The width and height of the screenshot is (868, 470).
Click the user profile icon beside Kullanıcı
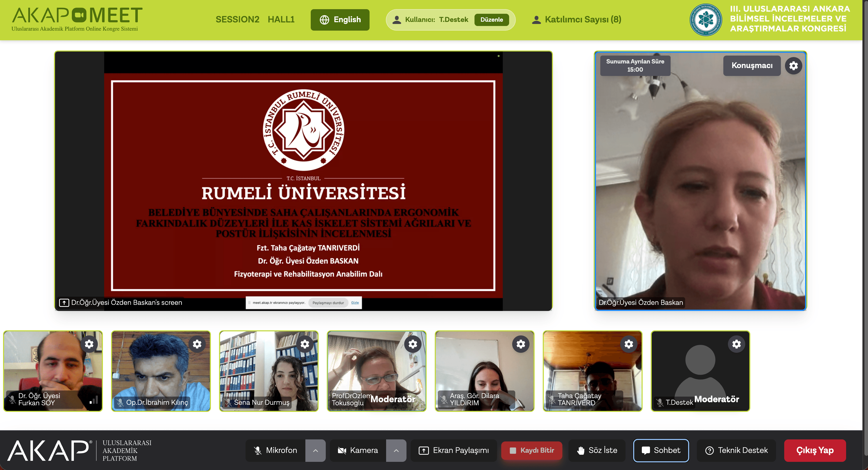[x=397, y=20]
